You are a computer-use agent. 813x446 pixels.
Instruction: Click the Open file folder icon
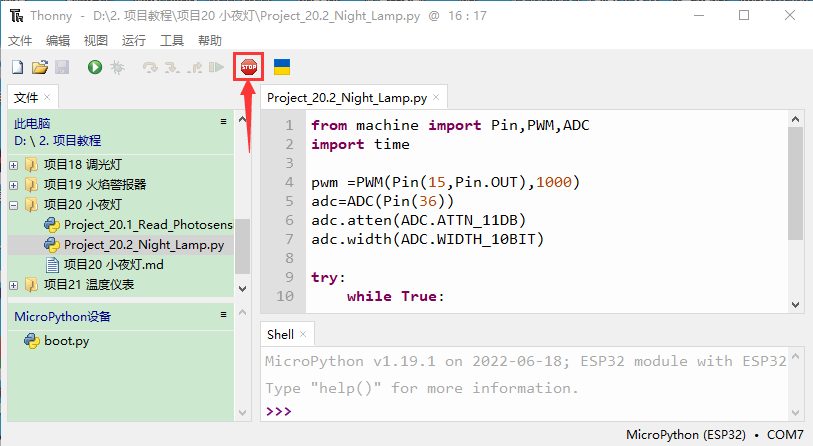(39, 67)
